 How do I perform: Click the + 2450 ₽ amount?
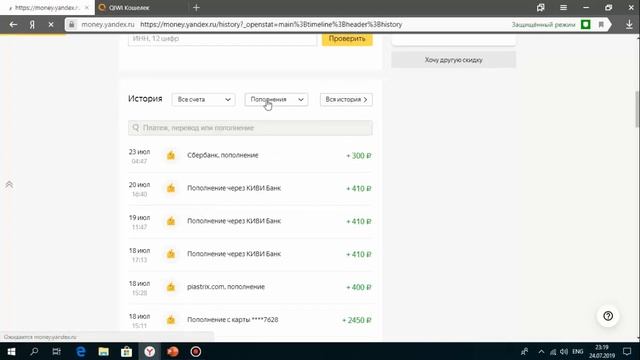(356, 320)
